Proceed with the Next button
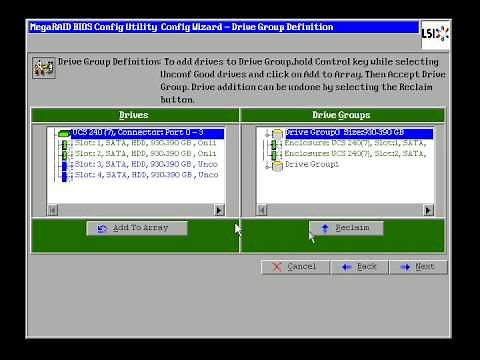480x360 pixels. (x=418, y=267)
